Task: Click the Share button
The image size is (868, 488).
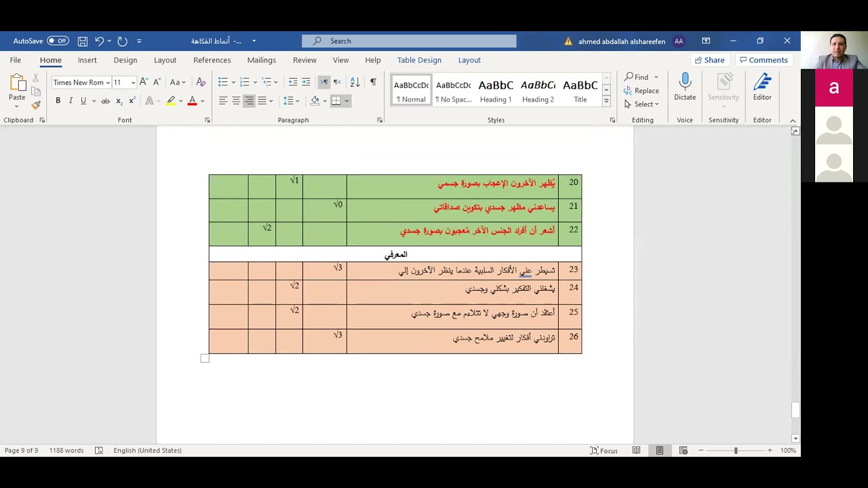Action: coord(710,60)
